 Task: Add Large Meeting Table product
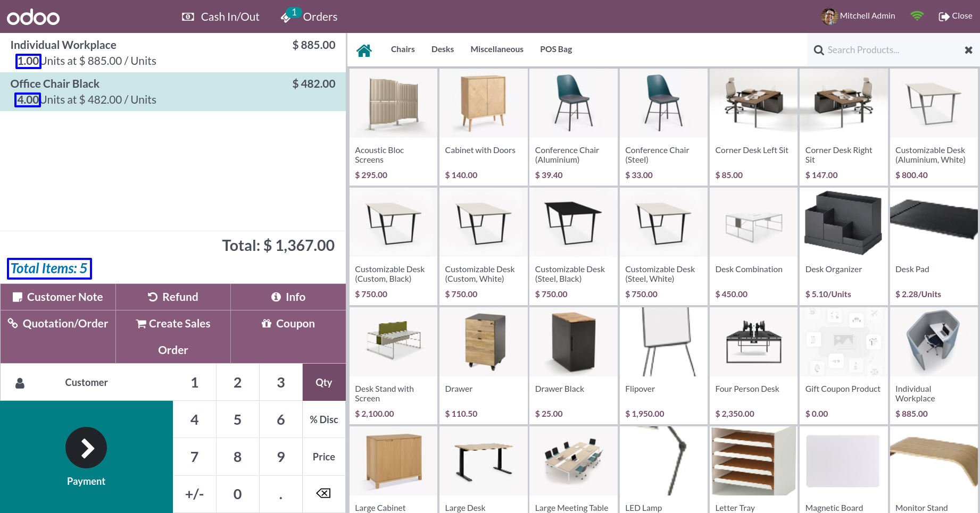pyautogui.click(x=574, y=469)
